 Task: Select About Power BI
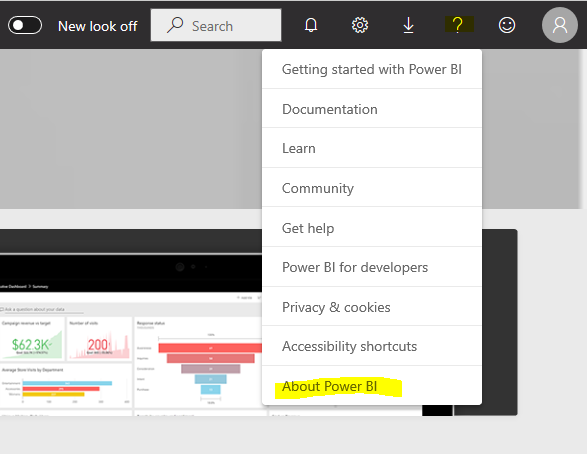(x=372, y=386)
